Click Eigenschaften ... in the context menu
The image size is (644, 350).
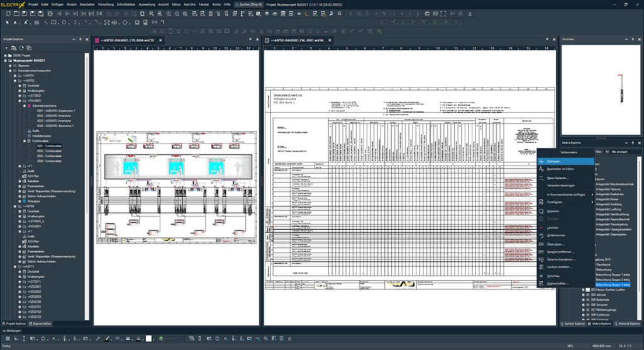click(557, 284)
